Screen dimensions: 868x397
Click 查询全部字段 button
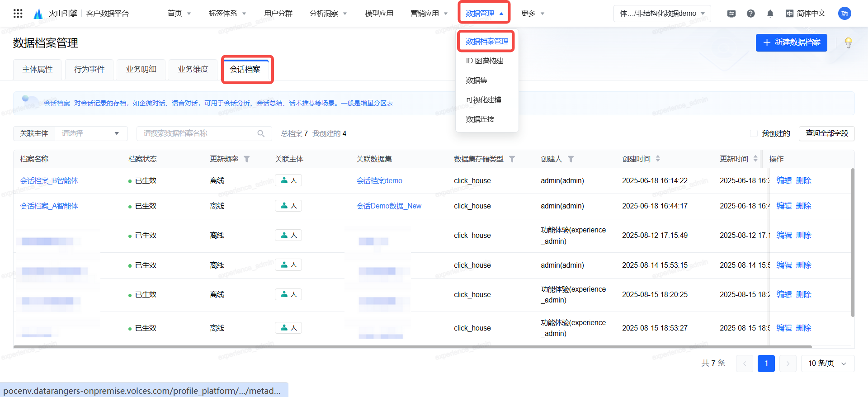coord(826,133)
